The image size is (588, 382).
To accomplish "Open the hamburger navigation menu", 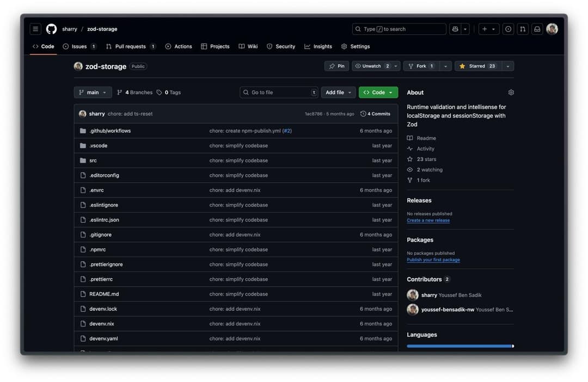I will tap(35, 29).
